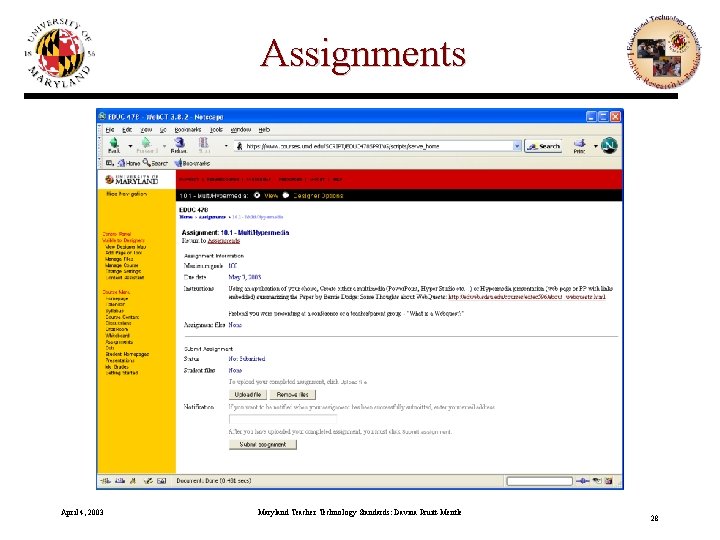Open the Forward button history dropdown arrow
The width and height of the screenshot is (720, 540).
point(164,146)
